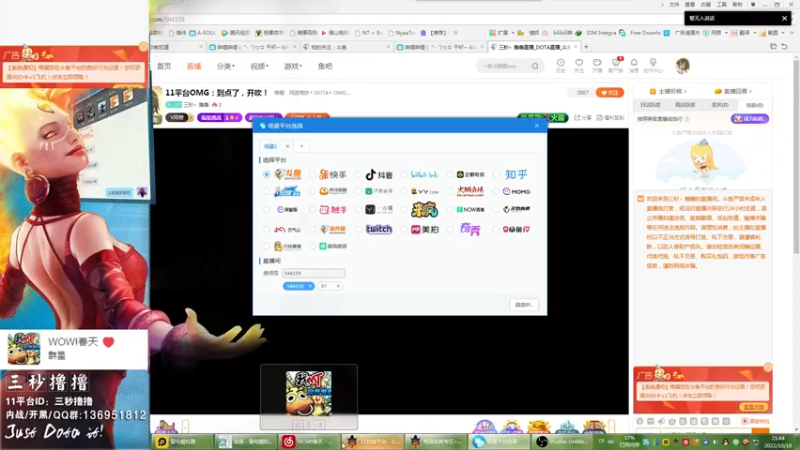Image resolution: width=800 pixels, height=450 pixels.
Task: Select the Zhihu (知乎) platform radio button
Action: 496,174
